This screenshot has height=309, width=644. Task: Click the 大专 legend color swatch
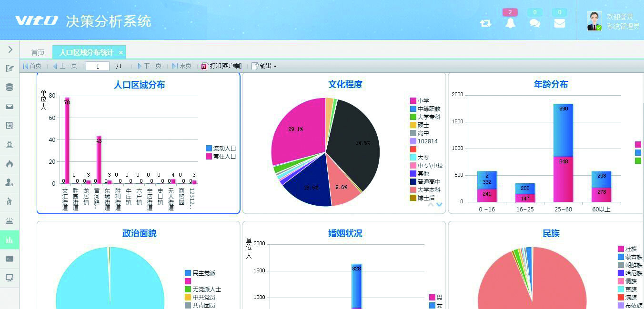coord(413,158)
